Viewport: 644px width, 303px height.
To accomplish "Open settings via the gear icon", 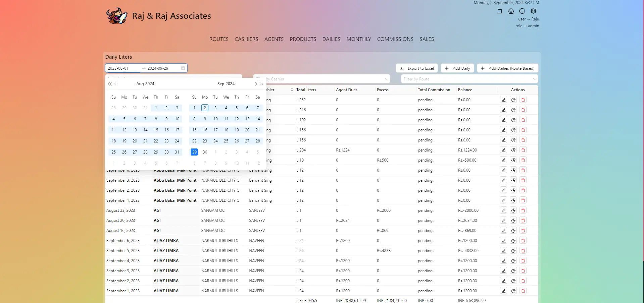I will (x=534, y=11).
